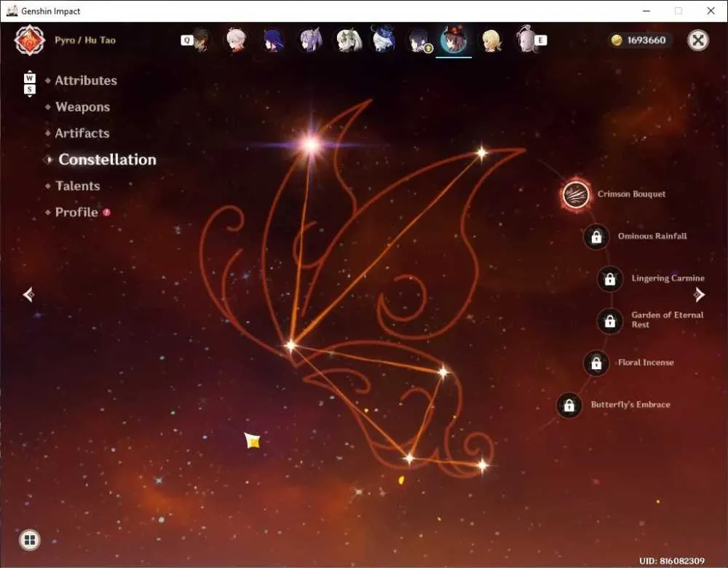Open the grid menu icon at bottom left
728x568 pixels.
click(30, 540)
